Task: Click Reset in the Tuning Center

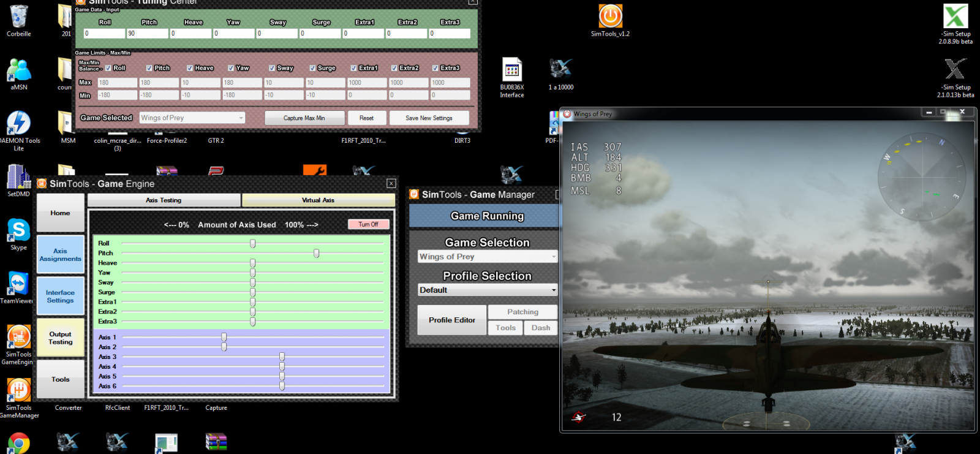Action: (x=367, y=118)
